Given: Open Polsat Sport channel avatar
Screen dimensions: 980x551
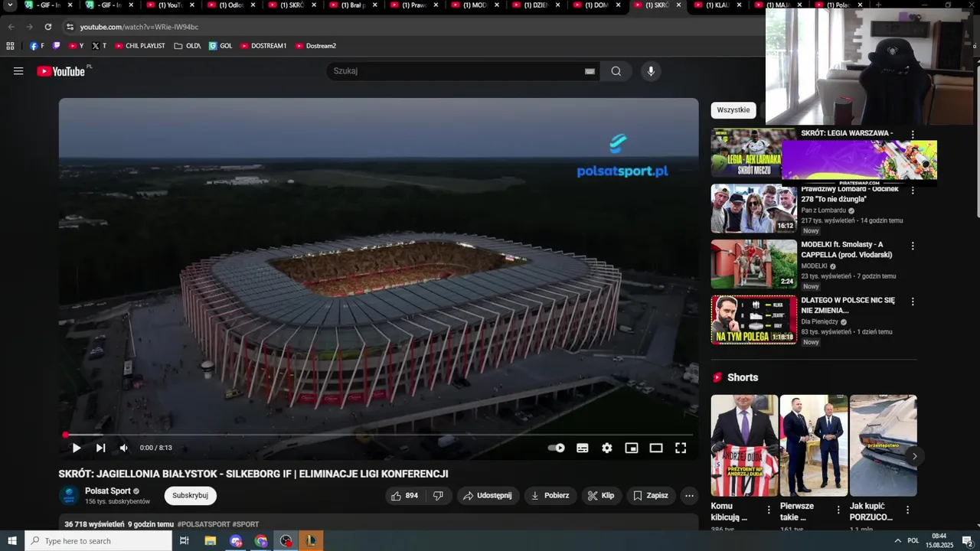Looking at the screenshot, I should [69, 495].
